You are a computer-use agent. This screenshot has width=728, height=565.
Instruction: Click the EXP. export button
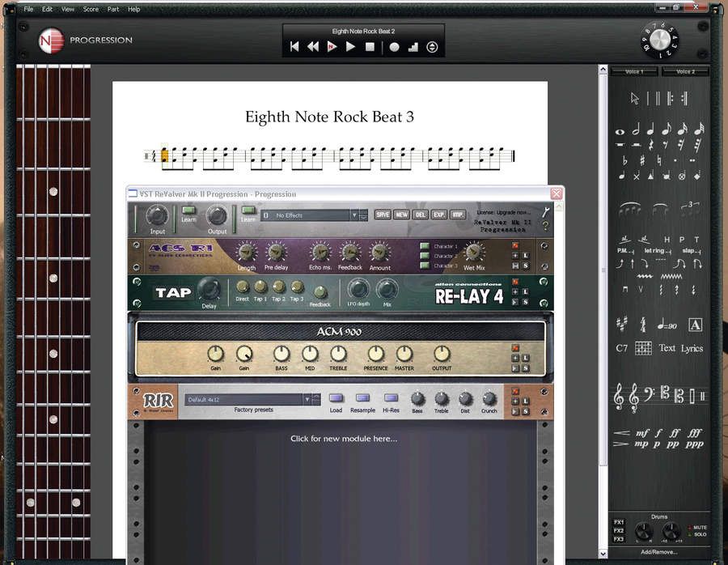[x=438, y=215]
